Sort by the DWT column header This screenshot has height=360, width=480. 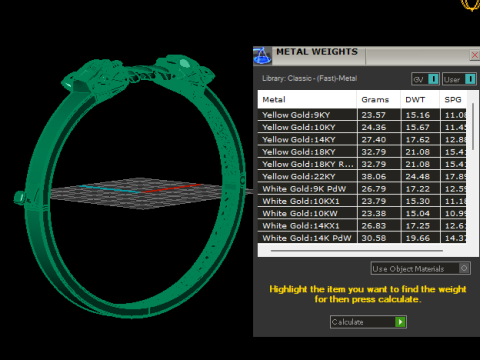click(x=420, y=99)
